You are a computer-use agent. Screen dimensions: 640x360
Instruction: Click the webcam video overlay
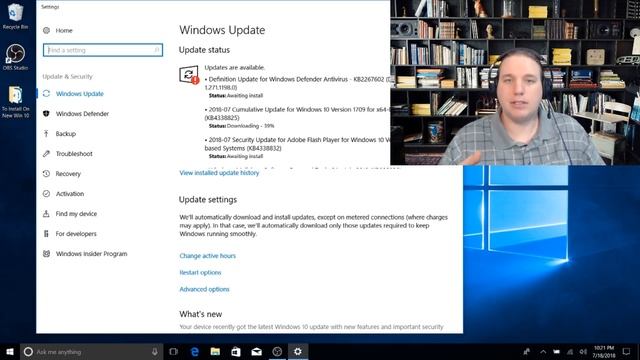pos(515,82)
